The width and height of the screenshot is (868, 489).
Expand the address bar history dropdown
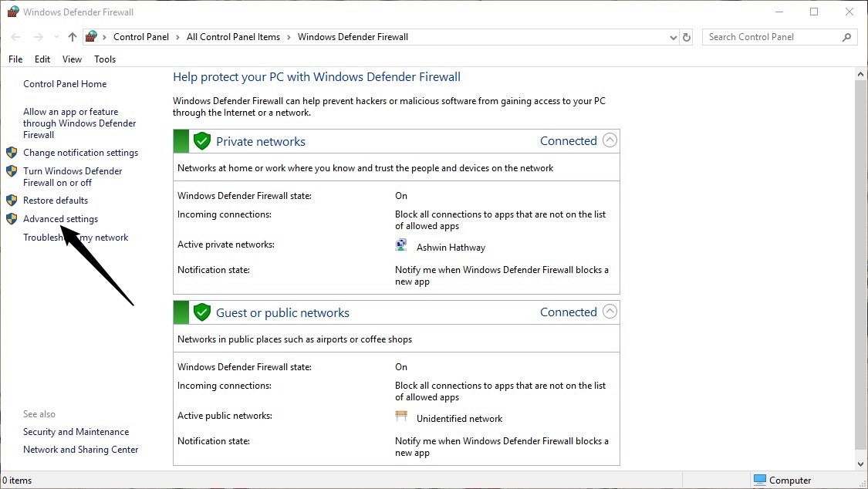coord(673,38)
